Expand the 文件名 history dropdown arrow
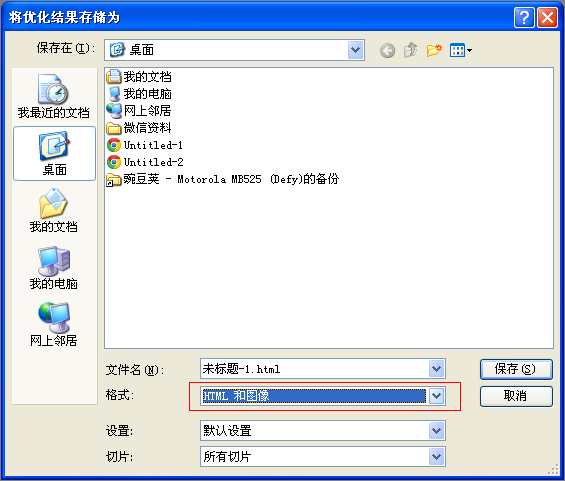 (436, 369)
